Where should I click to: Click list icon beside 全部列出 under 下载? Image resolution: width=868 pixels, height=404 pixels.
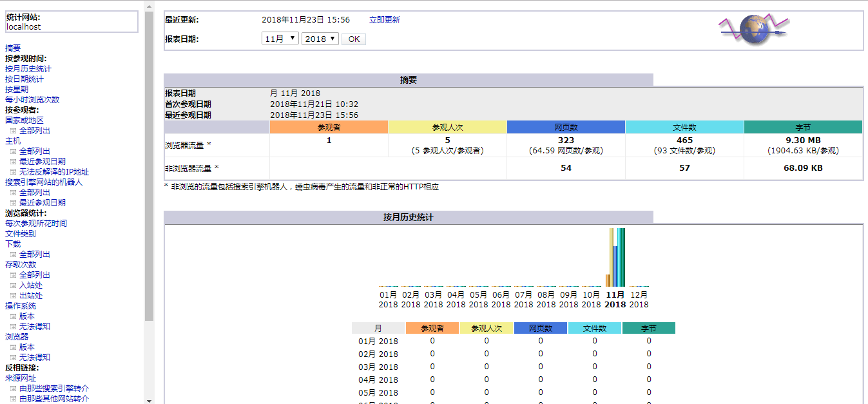[13, 255]
